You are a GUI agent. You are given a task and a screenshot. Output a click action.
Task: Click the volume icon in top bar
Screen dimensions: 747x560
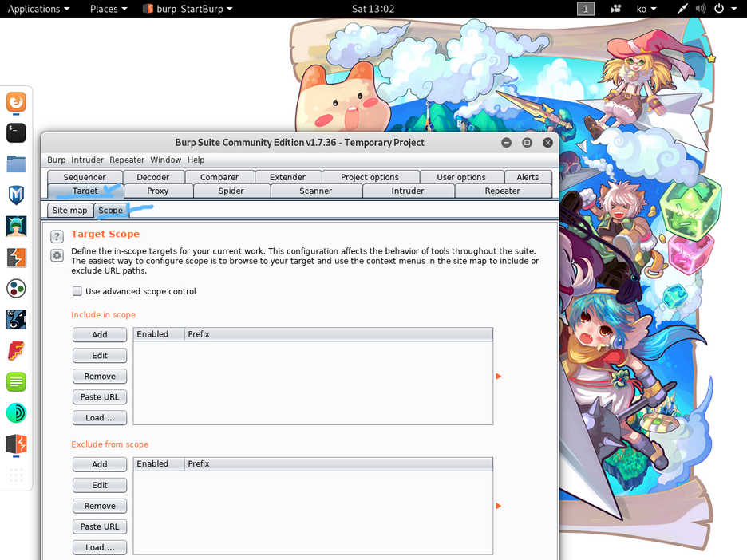point(701,9)
